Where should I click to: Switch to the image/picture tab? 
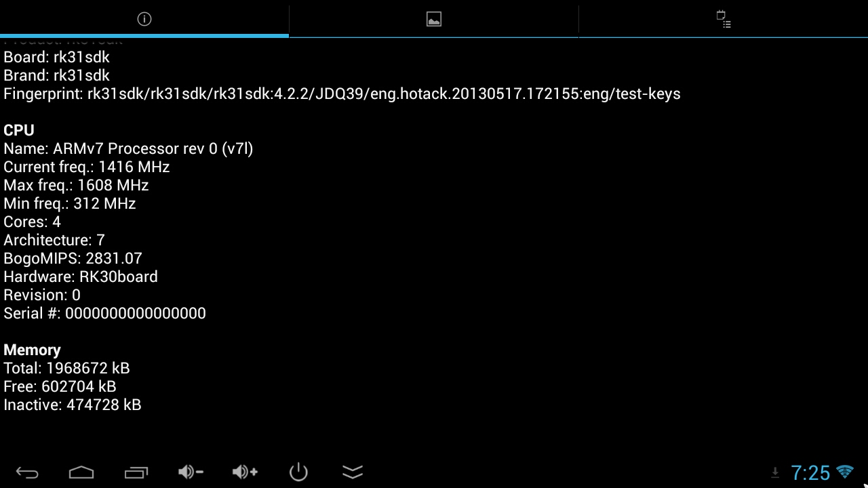pyautogui.click(x=434, y=19)
